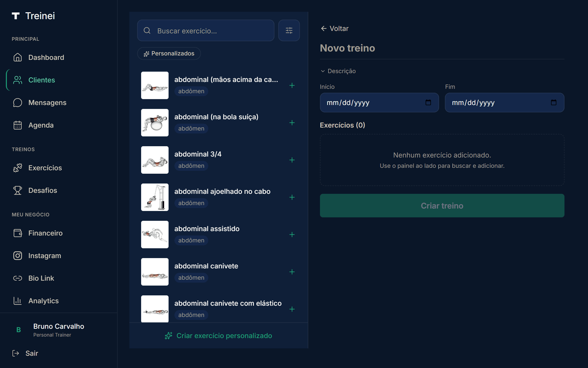Click abdominal assistido thumbnail image
Screen dimensions: 588x368
click(155, 235)
